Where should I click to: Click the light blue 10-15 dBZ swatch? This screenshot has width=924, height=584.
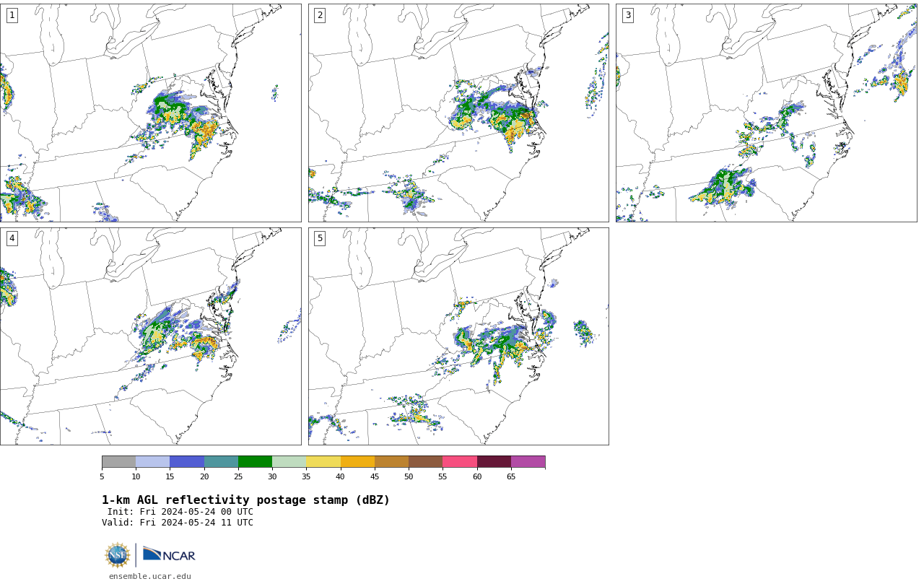point(152,462)
